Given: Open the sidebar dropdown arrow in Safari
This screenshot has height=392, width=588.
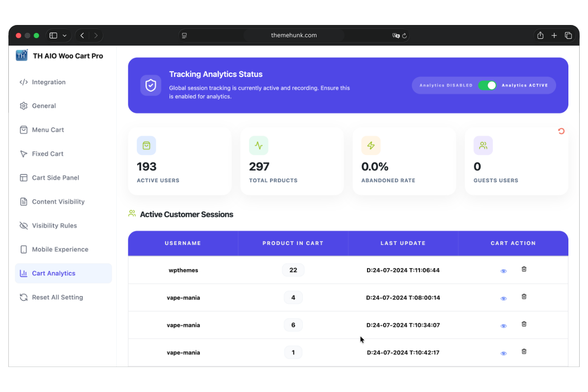Looking at the screenshot, I should coord(65,35).
